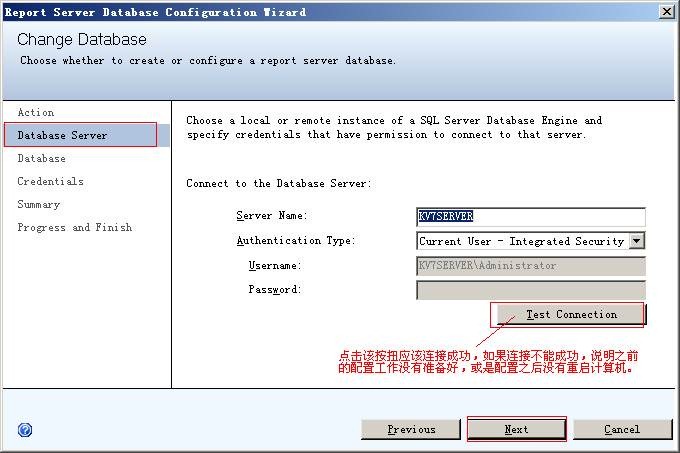The image size is (680, 453).
Task: Click the Change Database heading
Action: click(x=82, y=40)
